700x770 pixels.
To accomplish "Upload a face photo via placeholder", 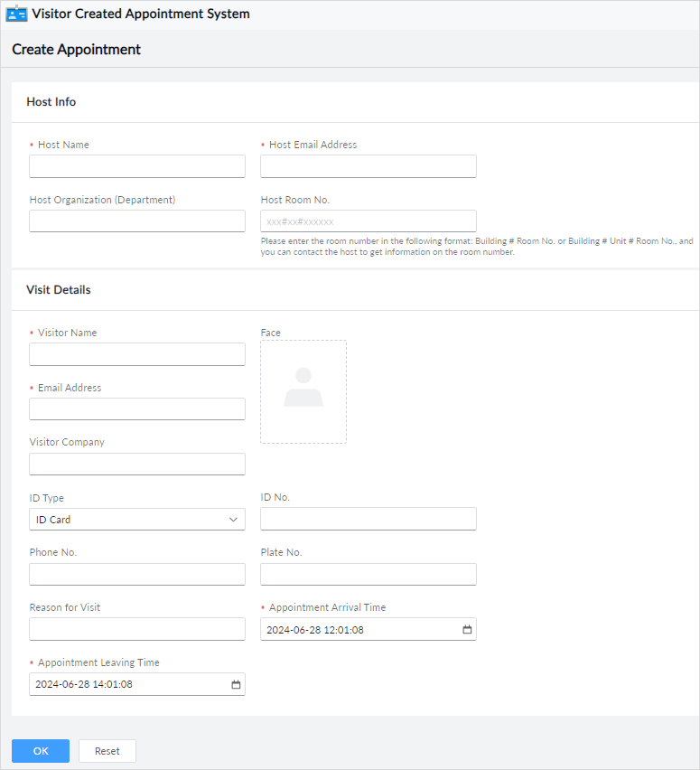I will pos(303,391).
